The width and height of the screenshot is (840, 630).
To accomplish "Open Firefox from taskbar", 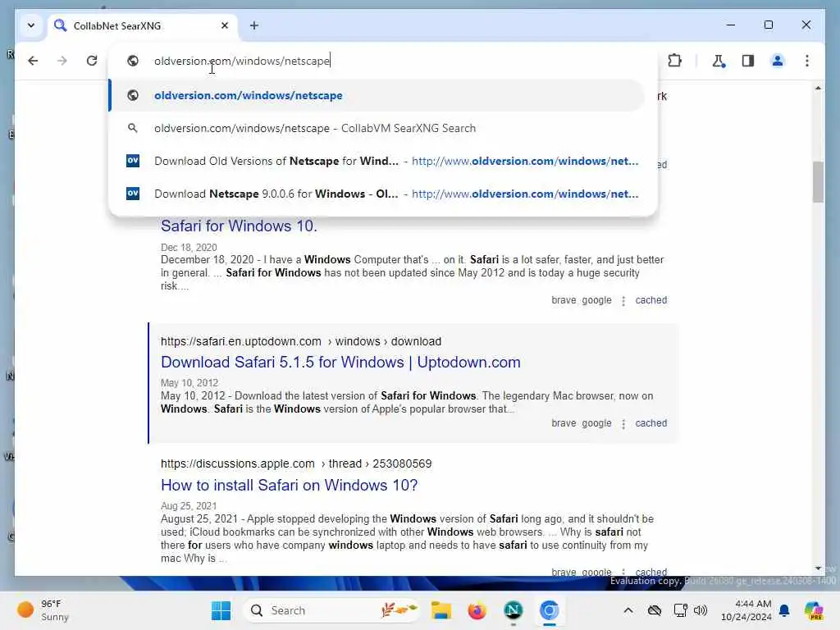I will [x=477, y=610].
